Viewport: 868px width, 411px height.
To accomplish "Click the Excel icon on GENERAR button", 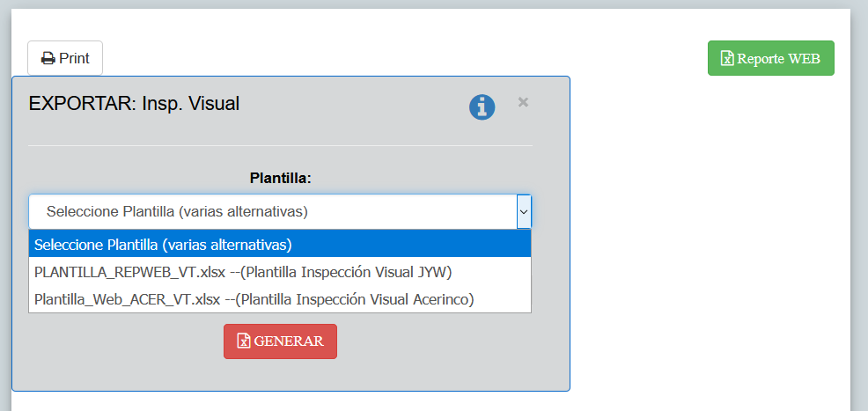I will (244, 341).
